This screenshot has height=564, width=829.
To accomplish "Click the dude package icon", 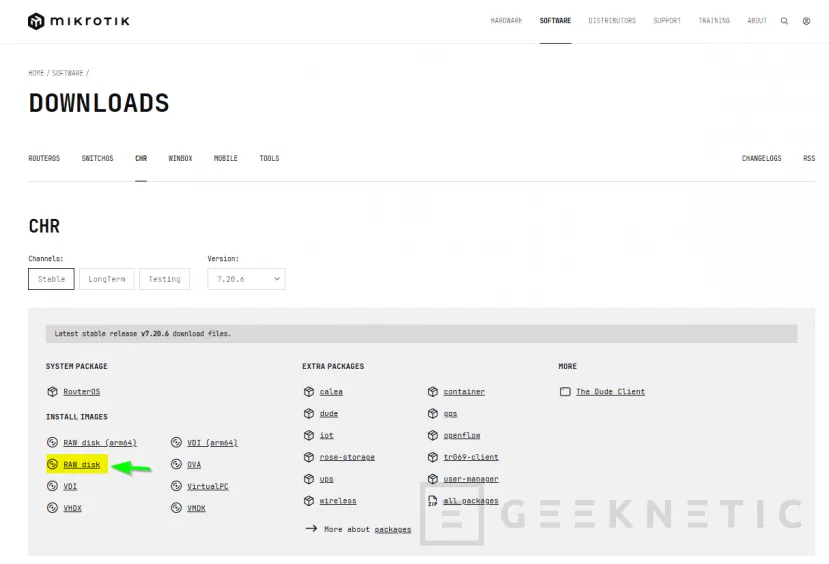I will pos(309,413).
